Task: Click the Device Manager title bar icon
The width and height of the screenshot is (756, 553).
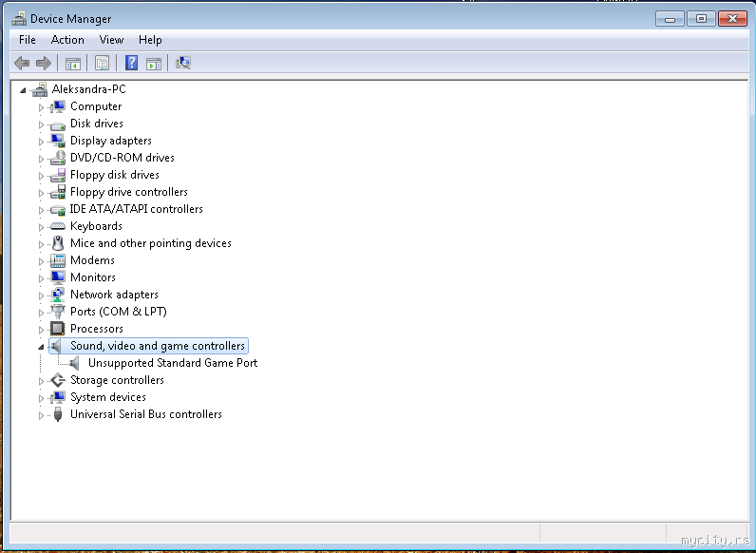Action: tap(19, 19)
